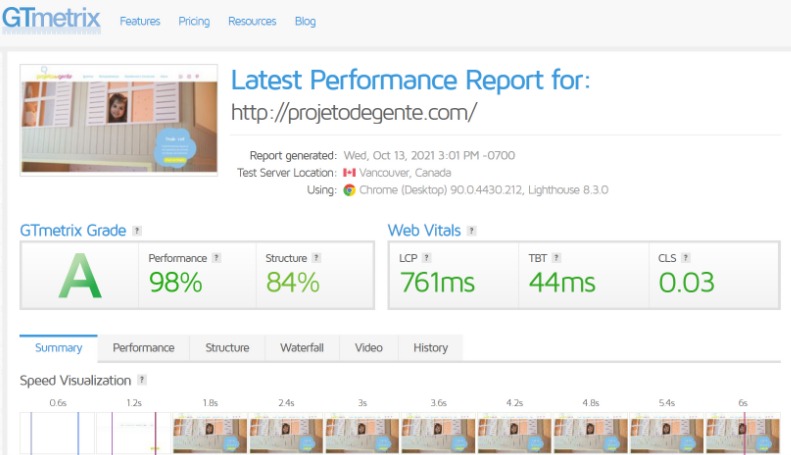Switch to the Structure tab
The height and width of the screenshot is (455, 791).
(x=227, y=348)
